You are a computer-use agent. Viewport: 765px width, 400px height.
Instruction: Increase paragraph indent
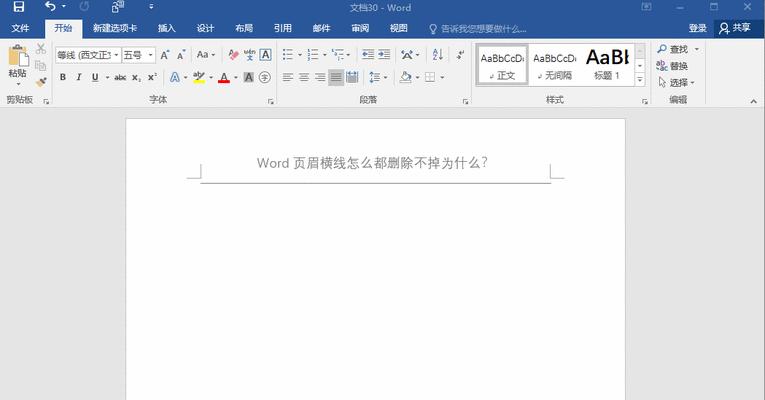384,55
